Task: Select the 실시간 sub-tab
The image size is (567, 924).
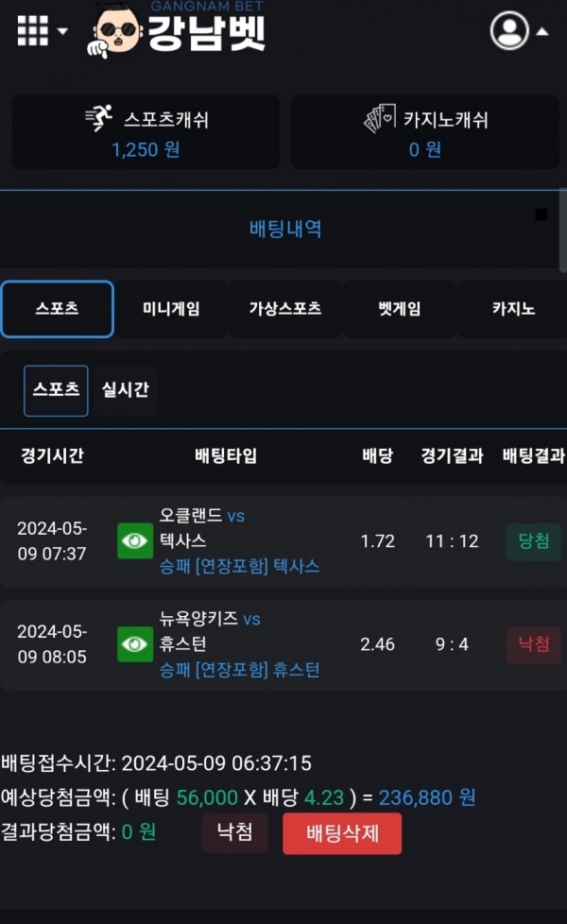Action: pos(125,390)
